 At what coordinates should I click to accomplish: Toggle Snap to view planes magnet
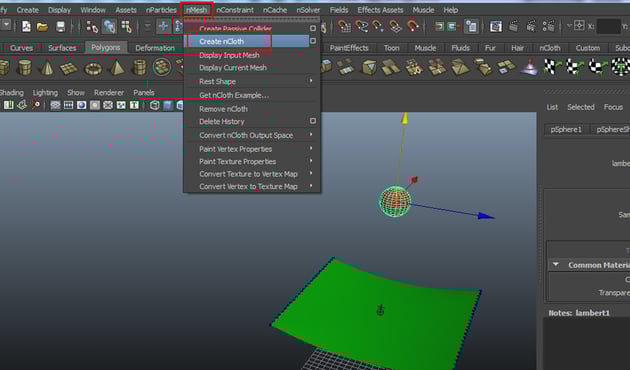click(x=395, y=26)
